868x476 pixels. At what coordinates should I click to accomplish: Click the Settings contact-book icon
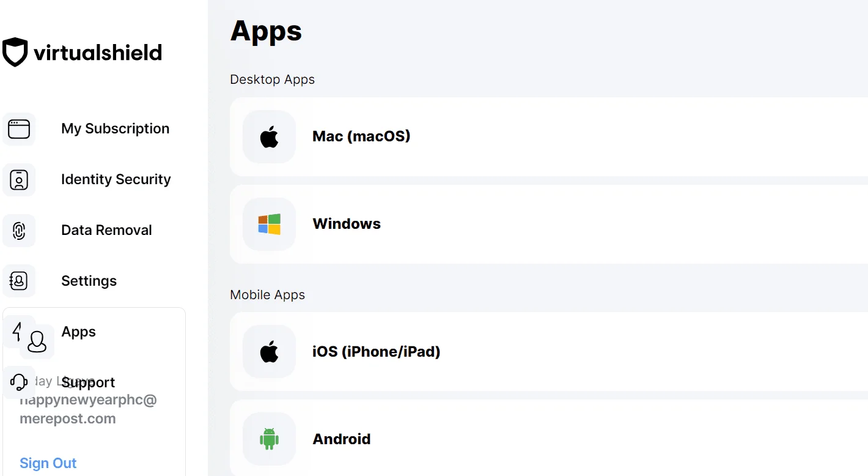pos(19,281)
